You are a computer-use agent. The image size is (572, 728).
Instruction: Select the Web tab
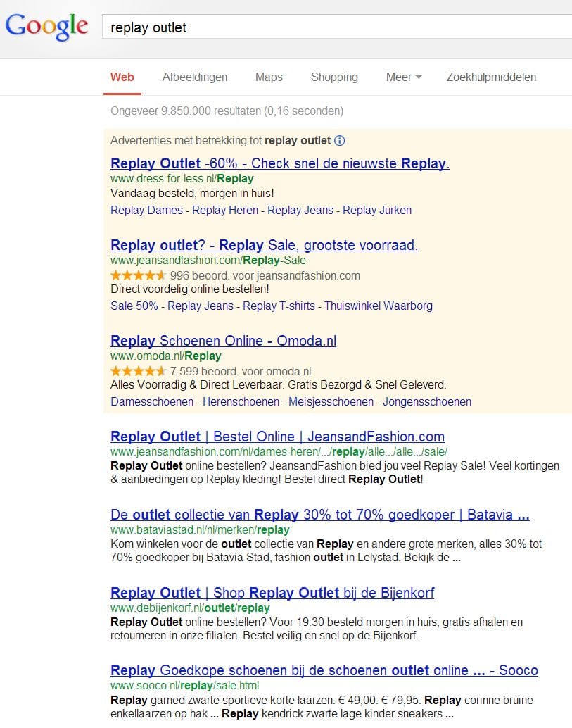click(122, 77)
